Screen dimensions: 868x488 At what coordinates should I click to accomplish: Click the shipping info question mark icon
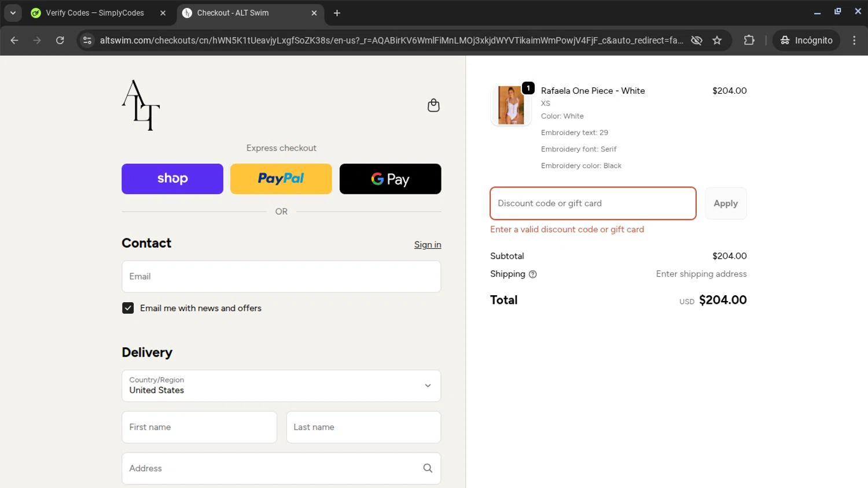click(x=533, y=274)
